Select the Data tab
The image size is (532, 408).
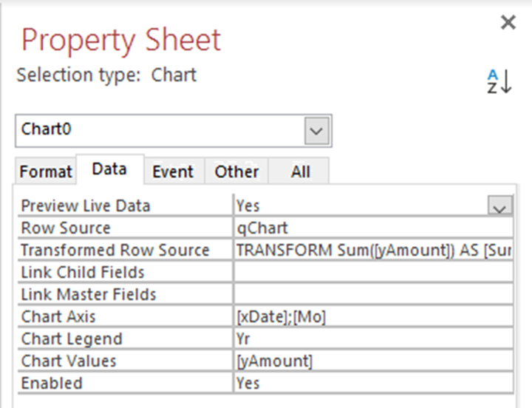click(109, 170)
